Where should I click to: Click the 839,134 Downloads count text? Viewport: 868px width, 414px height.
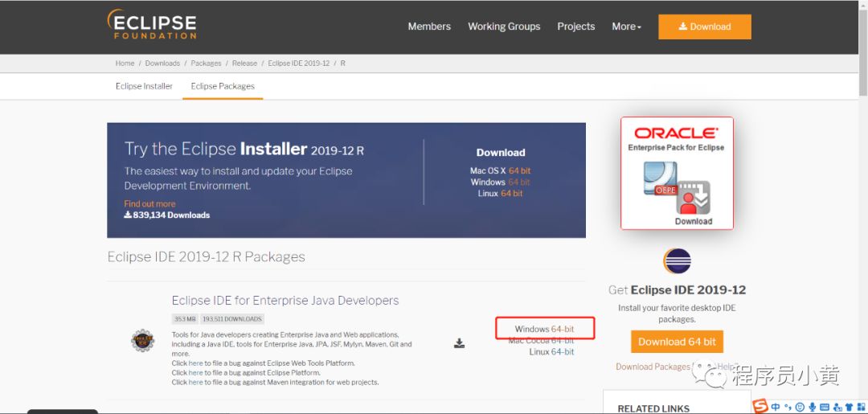166,215
